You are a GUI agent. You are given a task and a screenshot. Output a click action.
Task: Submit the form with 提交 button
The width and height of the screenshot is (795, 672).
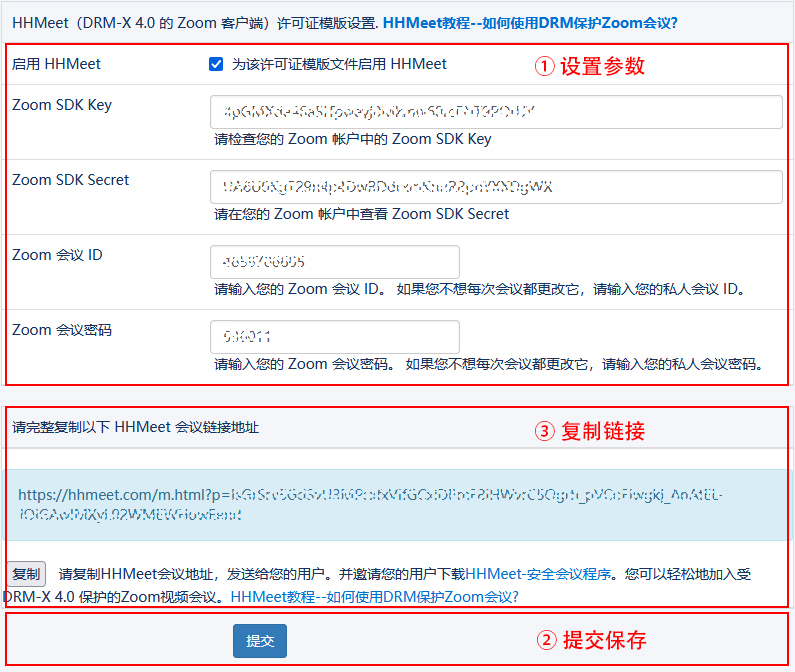[x=260, y=641]
